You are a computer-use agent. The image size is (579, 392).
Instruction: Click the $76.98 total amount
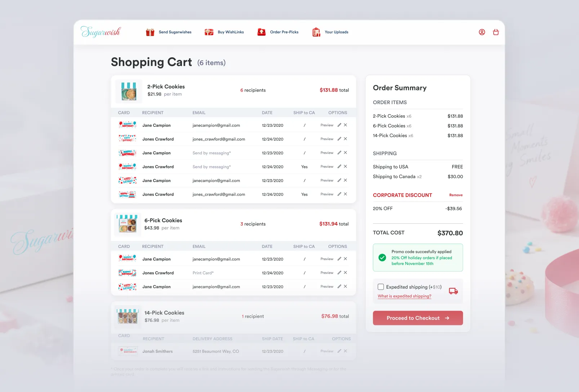[x=335, y=316]
